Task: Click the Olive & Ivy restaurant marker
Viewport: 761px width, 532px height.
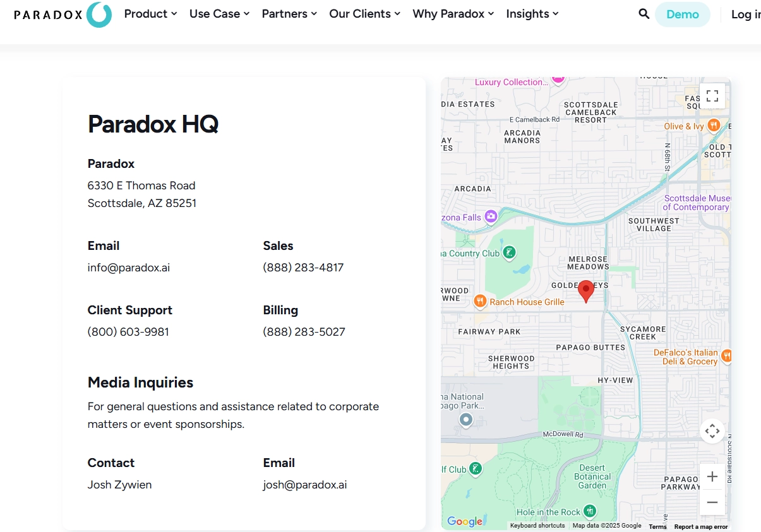Action: click(714, 126)
